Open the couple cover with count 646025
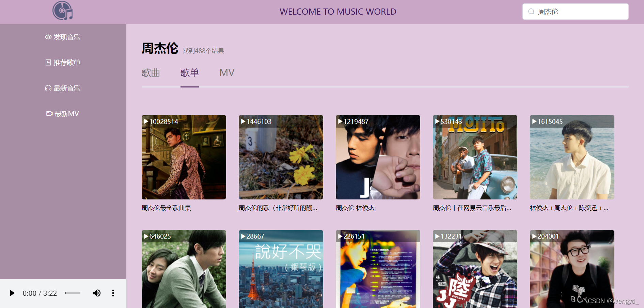The width and height of the screenshot is (644, 308). pyautogui.click(x=184, y=269)
